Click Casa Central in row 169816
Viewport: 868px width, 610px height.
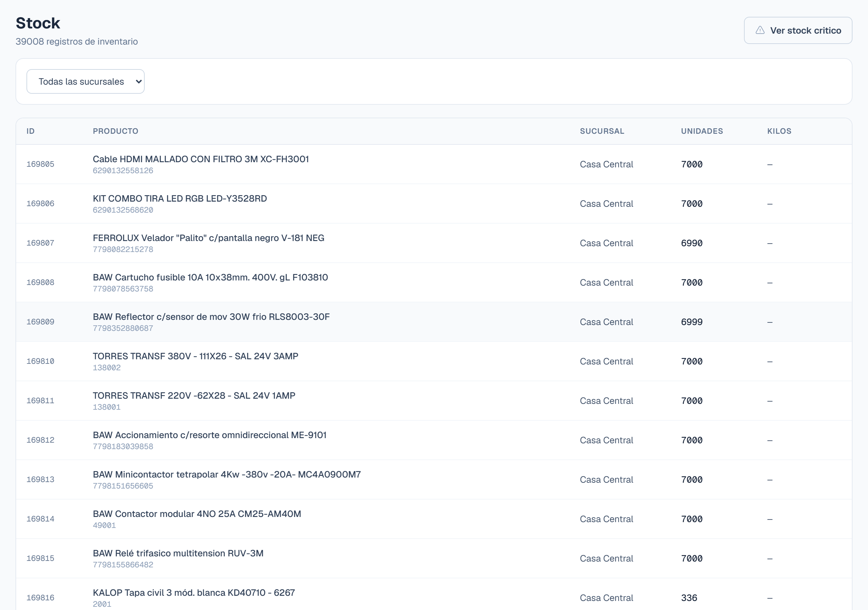pos(606,598)
